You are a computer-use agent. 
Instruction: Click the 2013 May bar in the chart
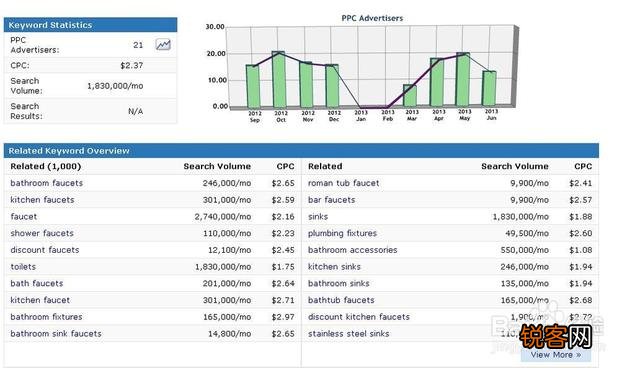click(x=463, y=80)
